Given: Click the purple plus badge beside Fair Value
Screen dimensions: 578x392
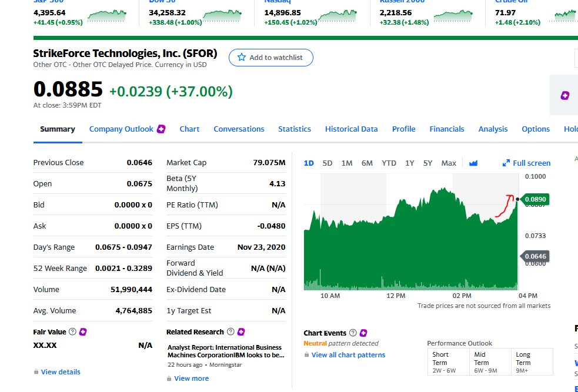Looking at the screenshot, I should [83, 331].
